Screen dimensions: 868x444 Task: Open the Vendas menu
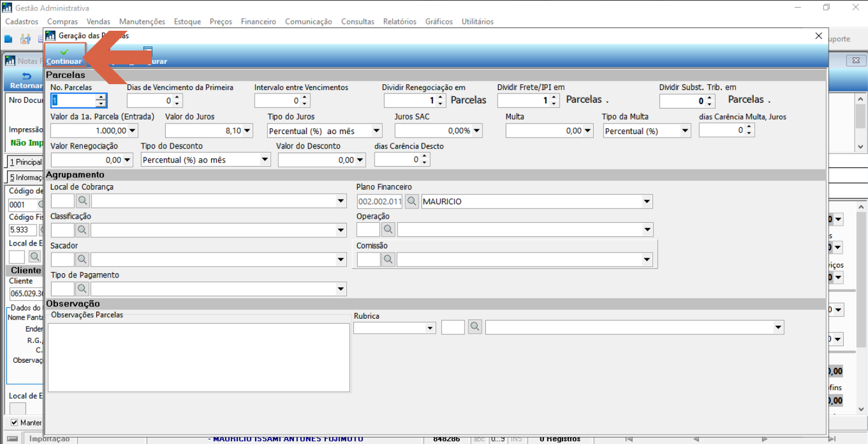click(99, 21)
